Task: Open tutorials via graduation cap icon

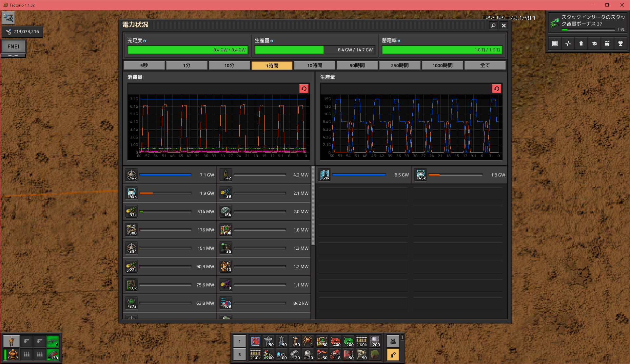Action: (x=594, y=44)
